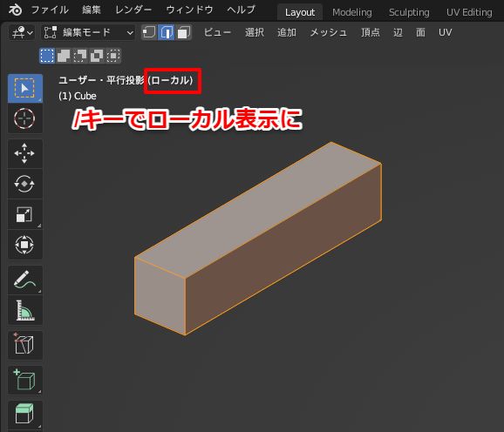
Task: Select the Select Box tool
Action: [x=25, y=88]
